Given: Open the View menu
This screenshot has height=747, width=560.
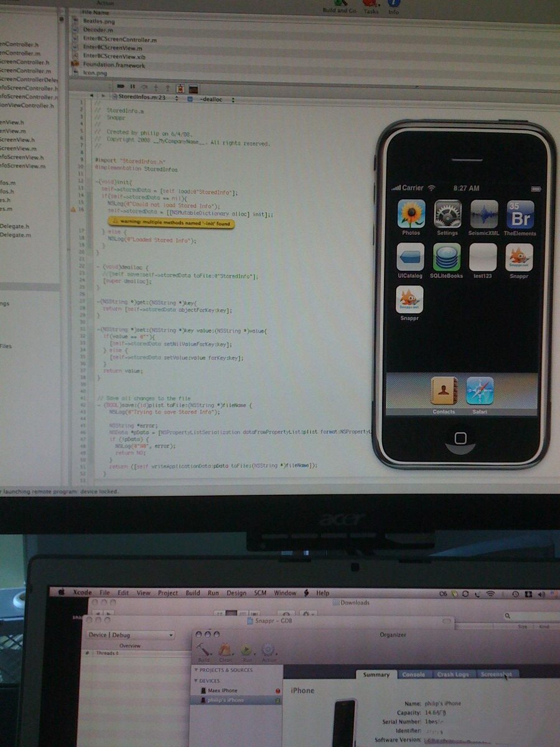Looking at the screenshot, I should 143,593.
